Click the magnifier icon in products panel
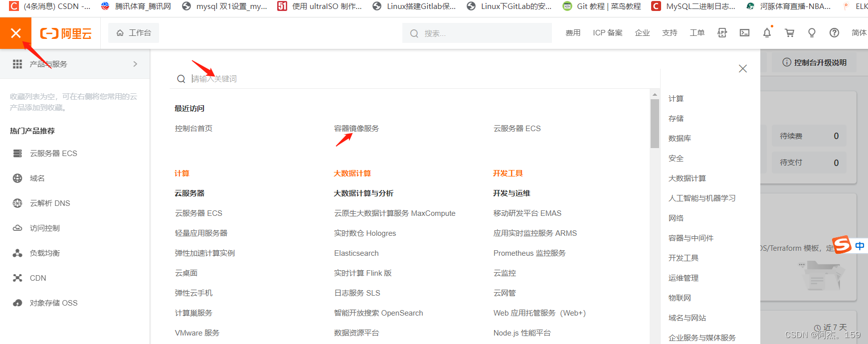 (181, 79)
